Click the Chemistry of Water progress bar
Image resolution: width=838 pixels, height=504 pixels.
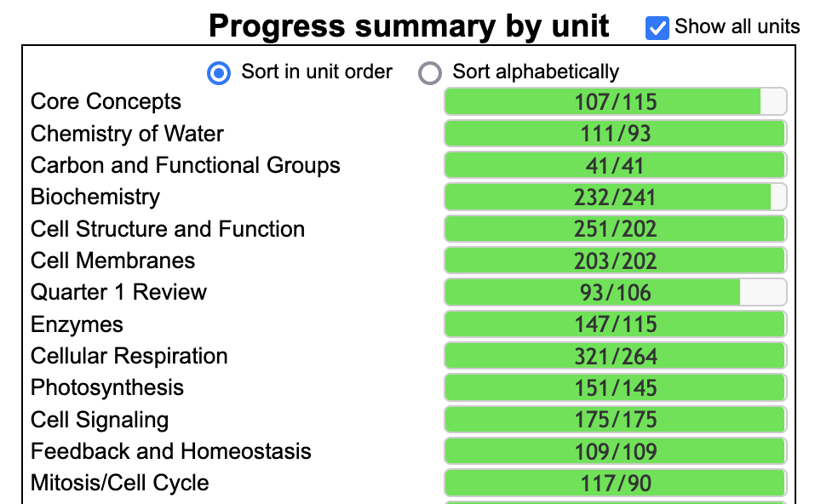click(615, 133)
